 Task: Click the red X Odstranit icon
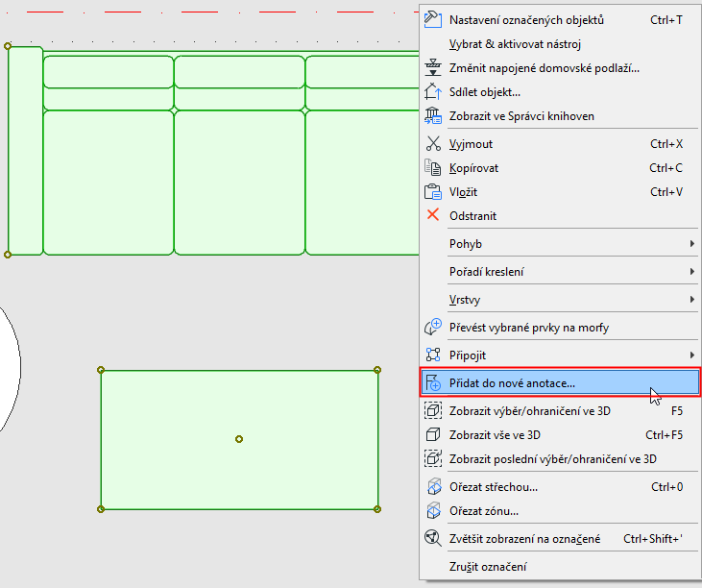click(x=432, y=215)
